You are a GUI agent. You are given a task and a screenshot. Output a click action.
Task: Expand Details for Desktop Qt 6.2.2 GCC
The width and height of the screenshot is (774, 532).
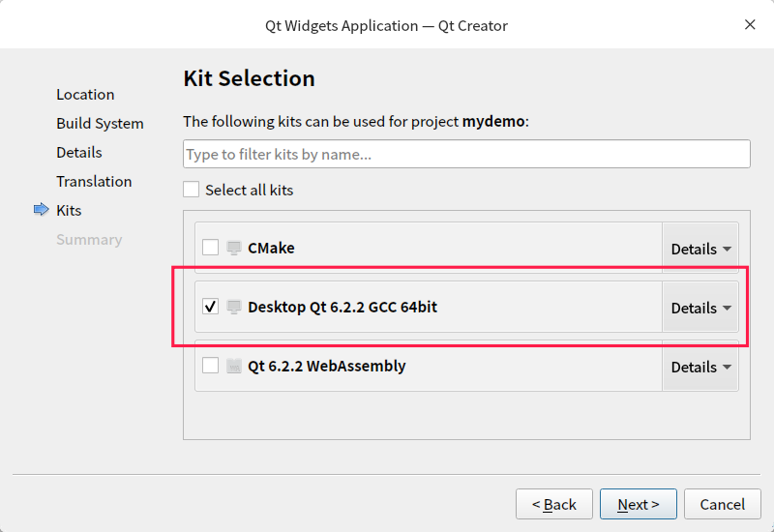(700, 308)
